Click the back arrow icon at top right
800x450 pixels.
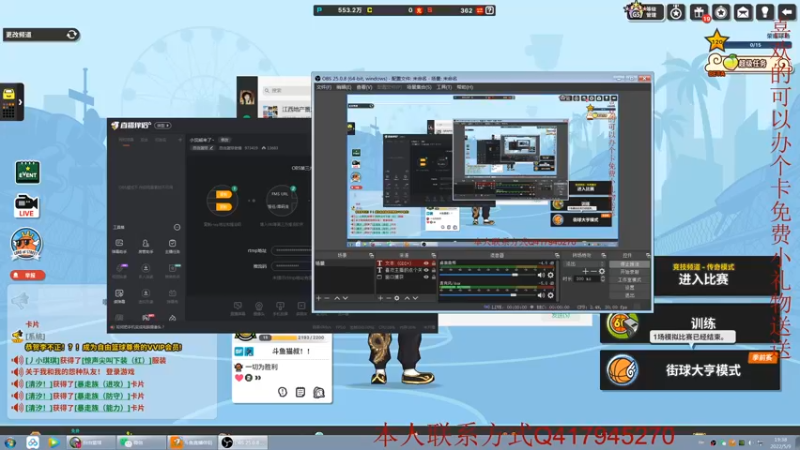[787, 12]
